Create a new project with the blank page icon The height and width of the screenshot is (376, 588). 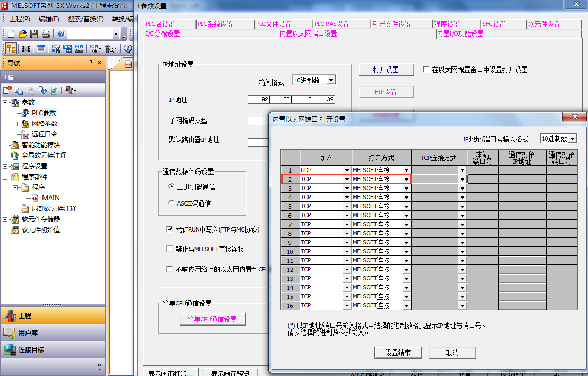click(11, 34)
